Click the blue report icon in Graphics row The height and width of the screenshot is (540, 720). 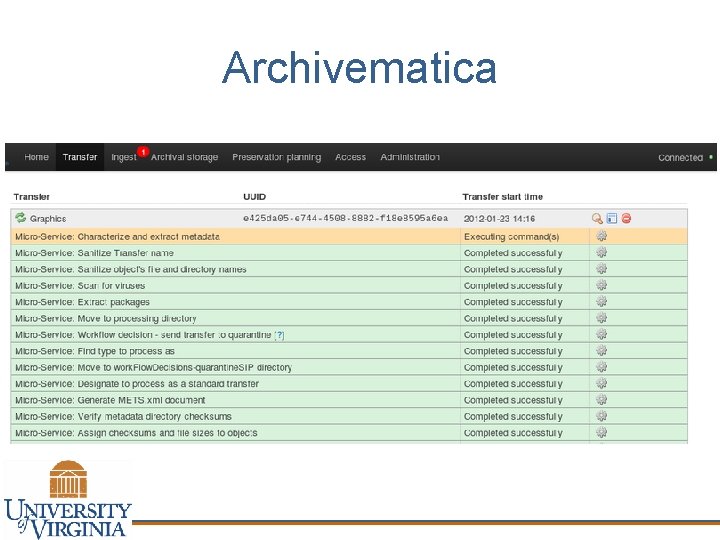tap(612, 219)
